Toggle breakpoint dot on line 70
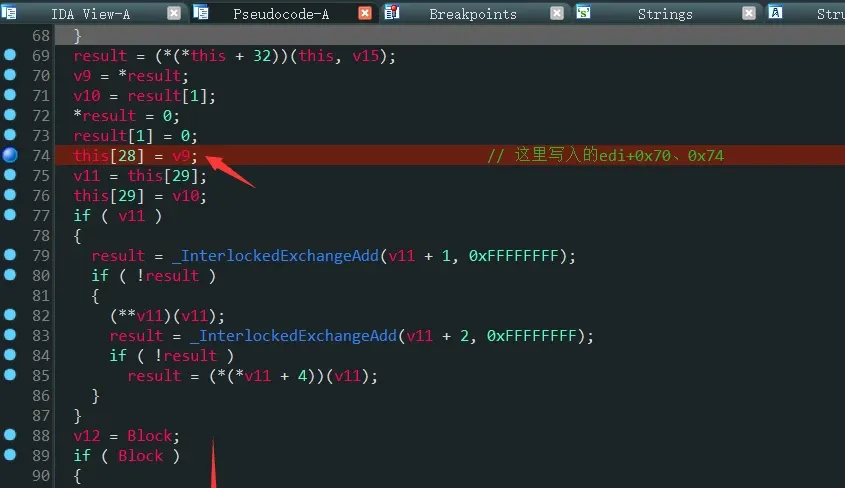This screenshot has height=488, width=845. [x=10, y=74]
